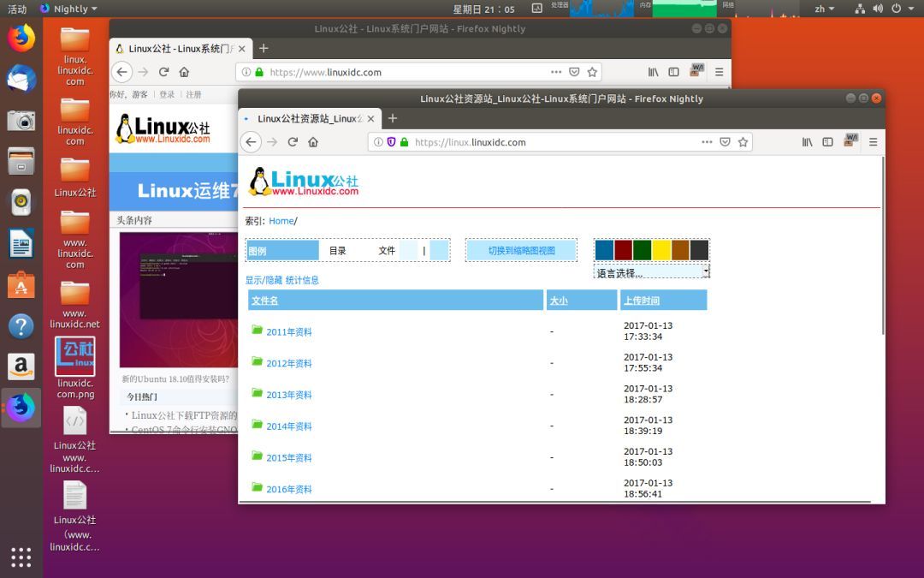Open the 2016年资料 folder link

tap(289, 489)
